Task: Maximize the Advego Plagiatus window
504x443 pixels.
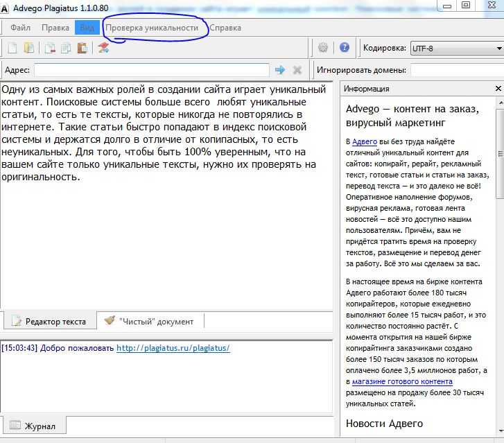Action: [x=466, y=5]
